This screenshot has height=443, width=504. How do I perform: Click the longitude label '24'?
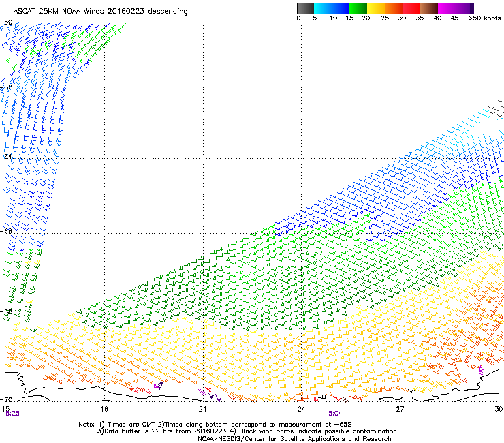(301, 409)
